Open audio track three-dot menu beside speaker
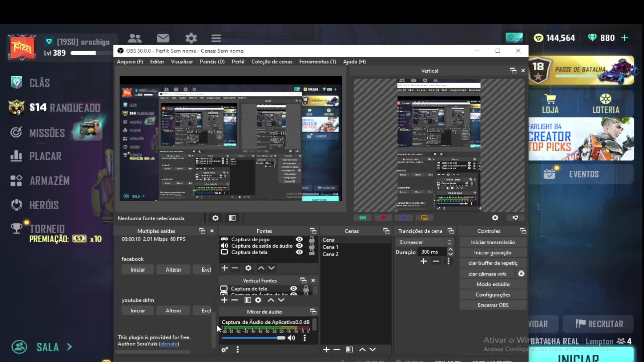This screenshot has height=362, width=644. coord(304,338)
